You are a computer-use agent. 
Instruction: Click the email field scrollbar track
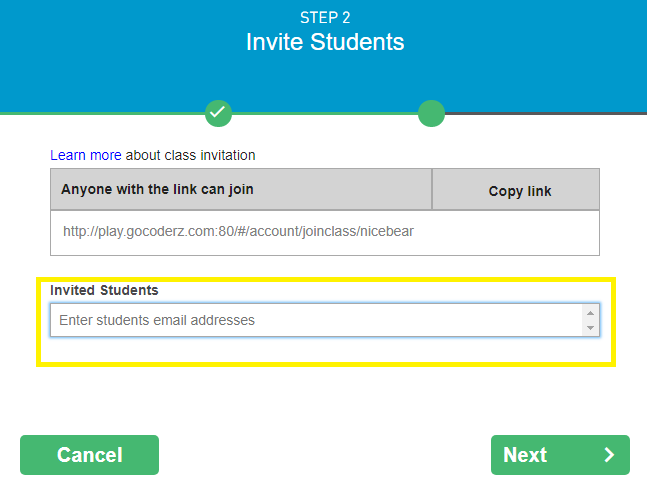click(590, 320)
